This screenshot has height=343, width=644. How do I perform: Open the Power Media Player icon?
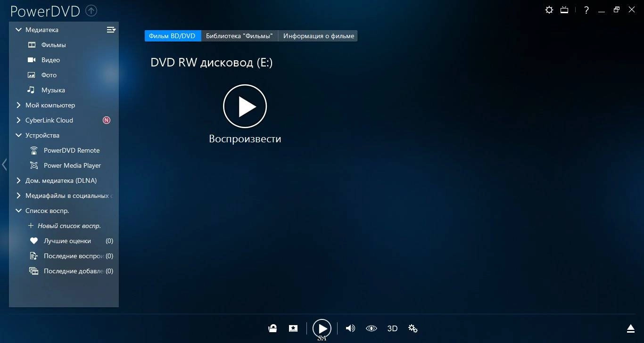(x=34, y=165)
